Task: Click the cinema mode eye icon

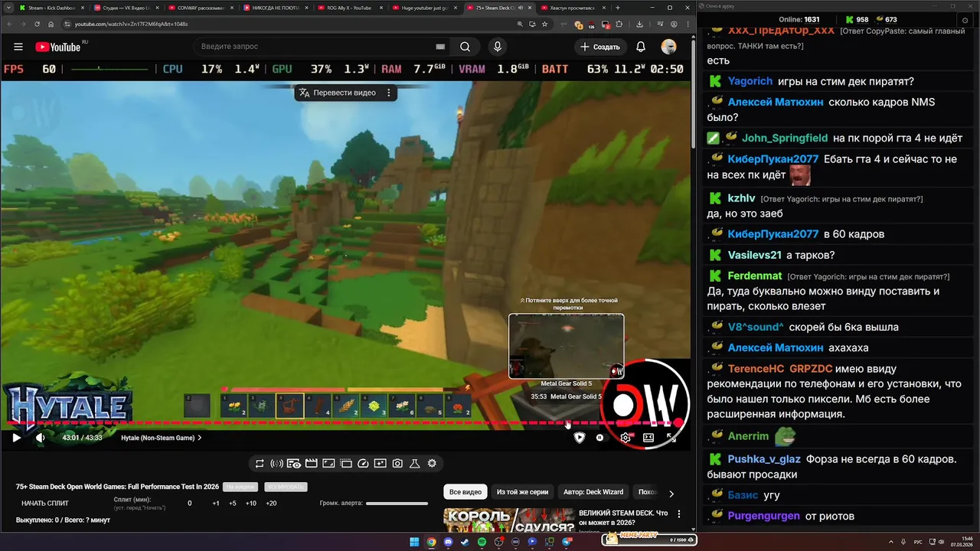Action: [x=294, y=463]
